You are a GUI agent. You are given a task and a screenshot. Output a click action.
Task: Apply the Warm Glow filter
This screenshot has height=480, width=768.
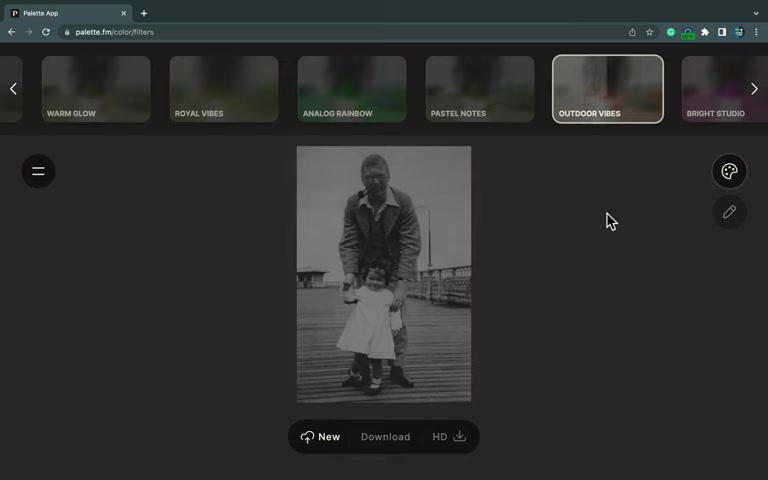pyautogui.click(x=96, y=89)
